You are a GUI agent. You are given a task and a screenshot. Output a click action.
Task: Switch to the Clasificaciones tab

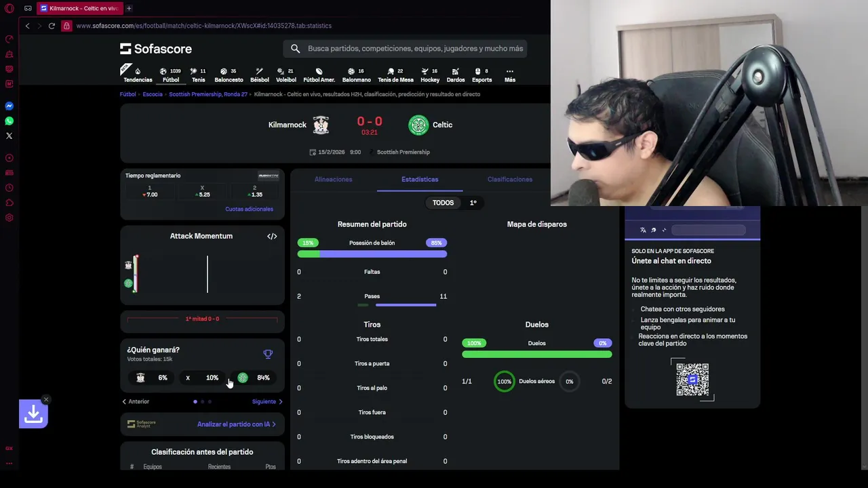pos(510,180)
